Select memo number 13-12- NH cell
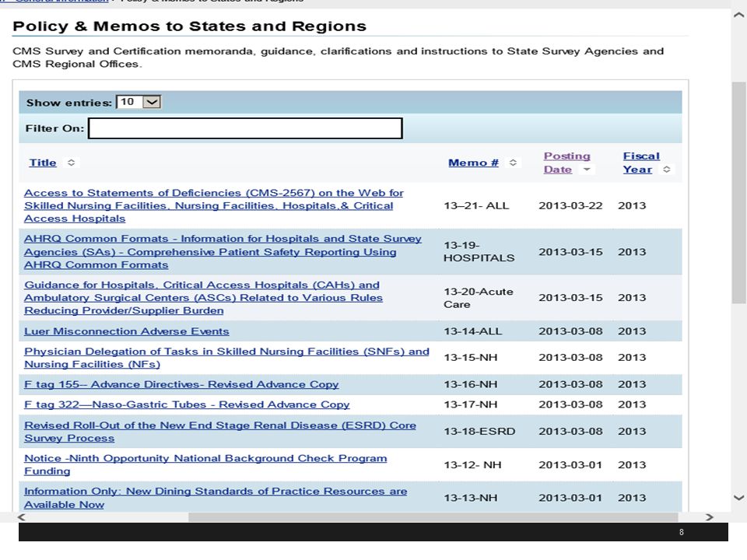Screen dimensions: 747x560 [472, 465]
